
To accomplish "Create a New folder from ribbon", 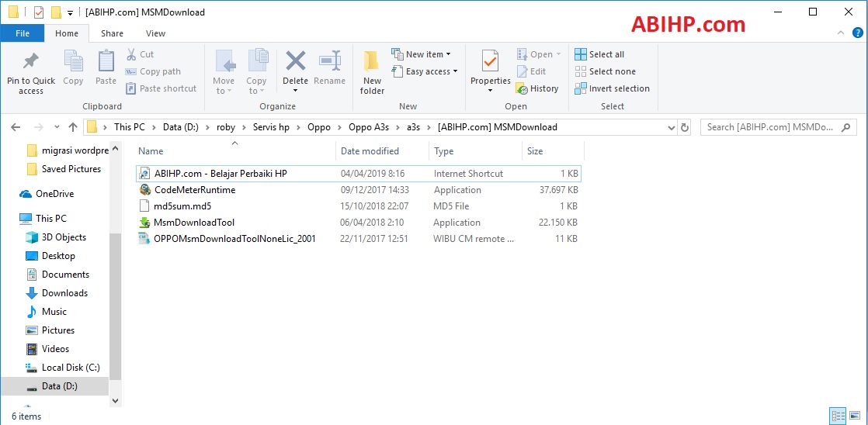I will click(371, 72).
